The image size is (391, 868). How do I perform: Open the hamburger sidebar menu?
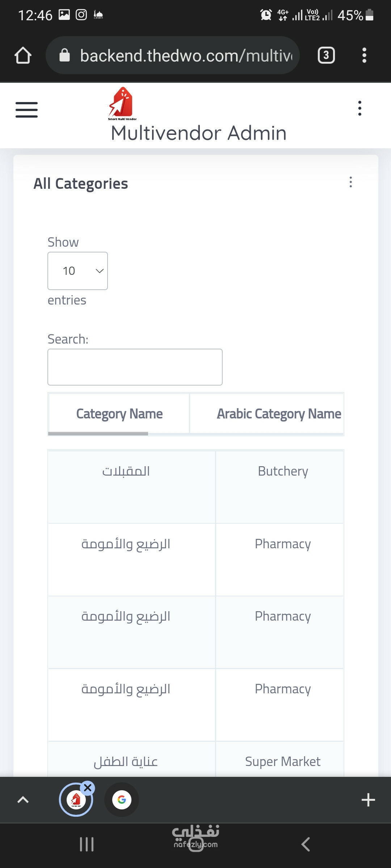26,110
